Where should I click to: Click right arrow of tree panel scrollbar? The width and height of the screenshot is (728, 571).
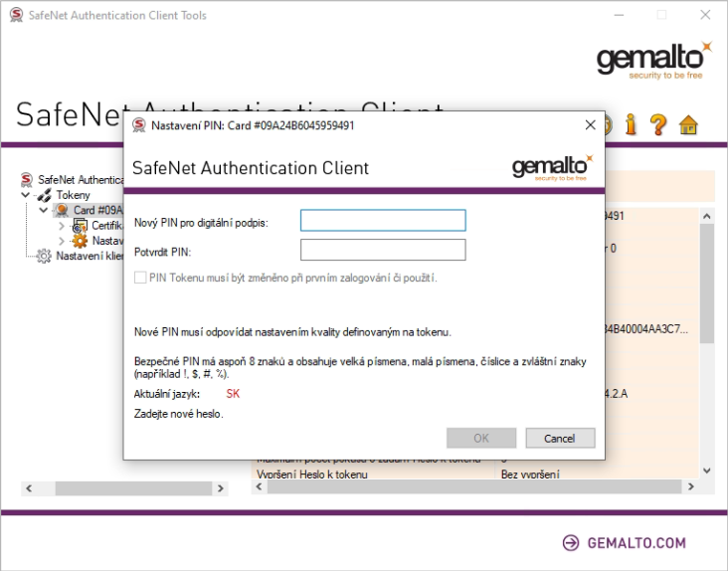221,488
